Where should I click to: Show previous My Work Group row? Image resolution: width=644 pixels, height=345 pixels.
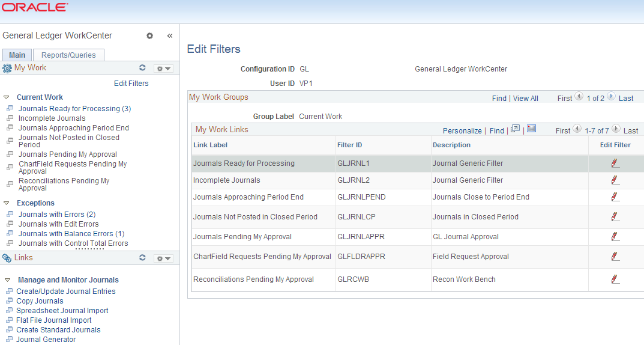tap(579, 97)
